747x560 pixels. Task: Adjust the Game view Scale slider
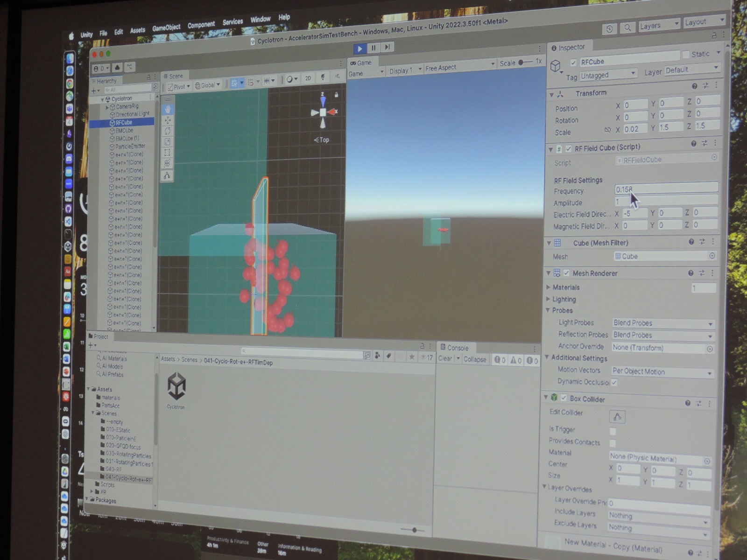pos(525,62)
